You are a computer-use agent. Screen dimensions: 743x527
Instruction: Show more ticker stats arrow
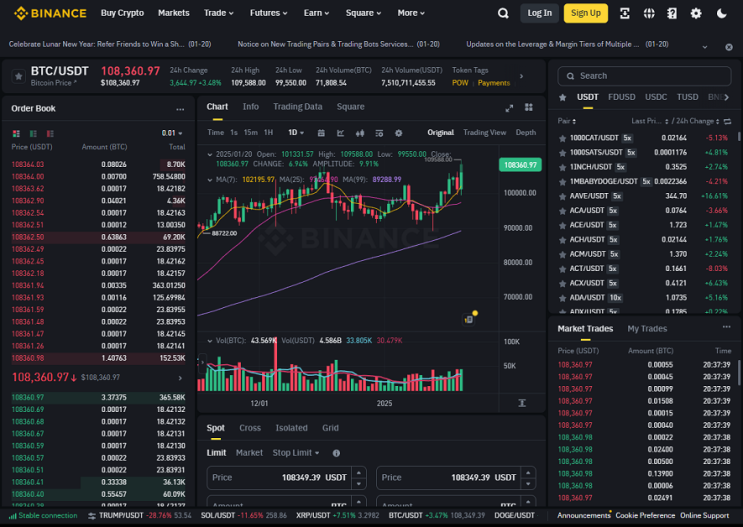point(521,76)
